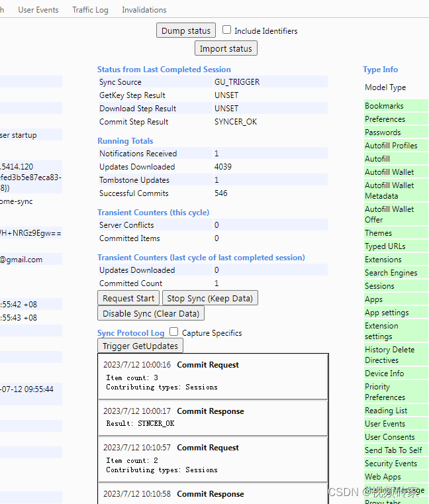Click the Trigger GetUpdates button
Viewport: 429px width, 504px height.
140,346
